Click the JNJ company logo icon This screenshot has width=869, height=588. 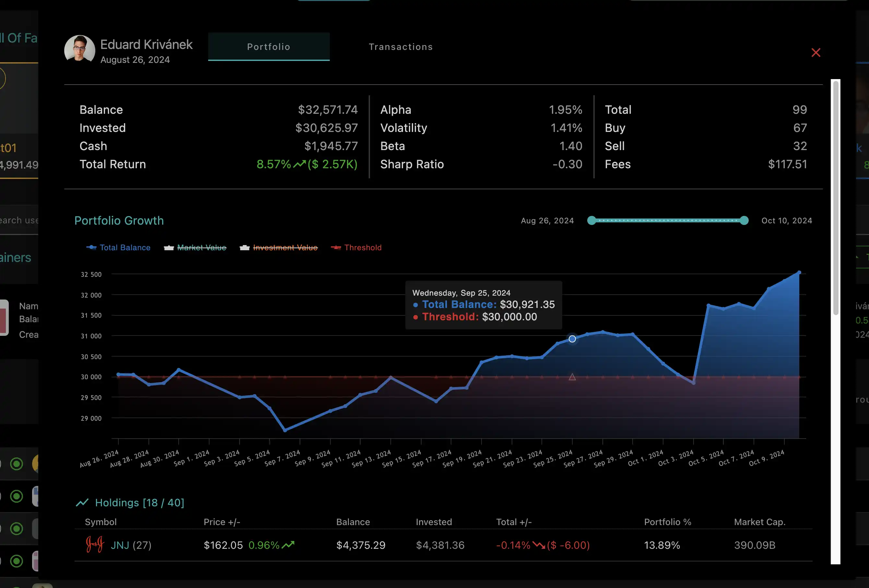coord(95,545)
